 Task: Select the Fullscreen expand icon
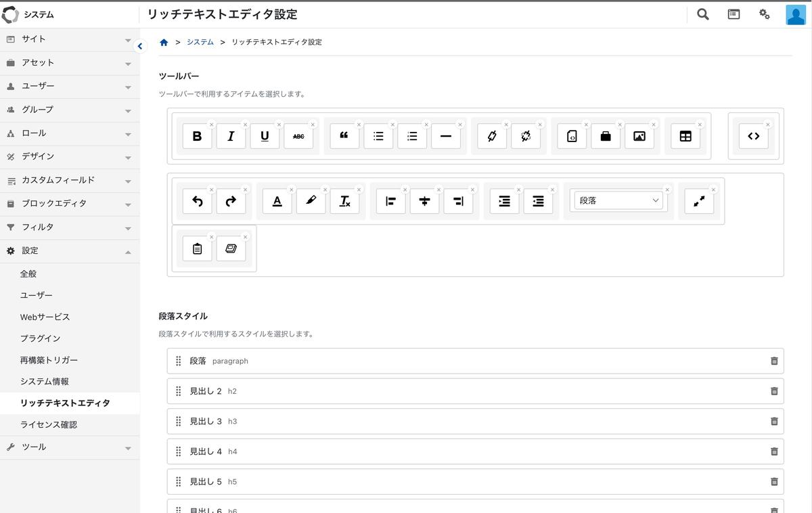[x=699, y=201]
